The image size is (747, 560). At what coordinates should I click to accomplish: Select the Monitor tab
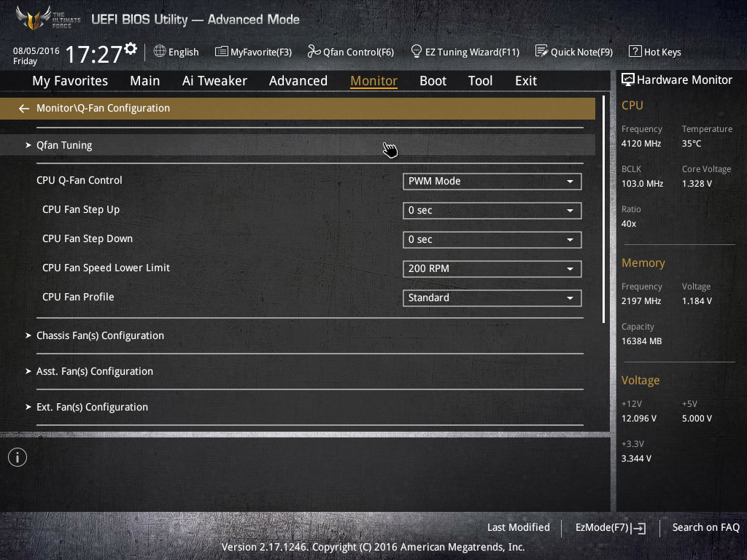374,81
